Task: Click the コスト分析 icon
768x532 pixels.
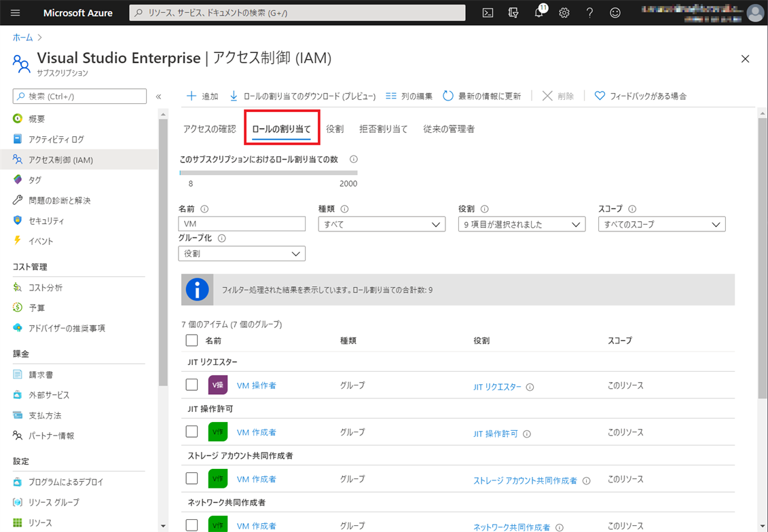Action: [18, 287]
